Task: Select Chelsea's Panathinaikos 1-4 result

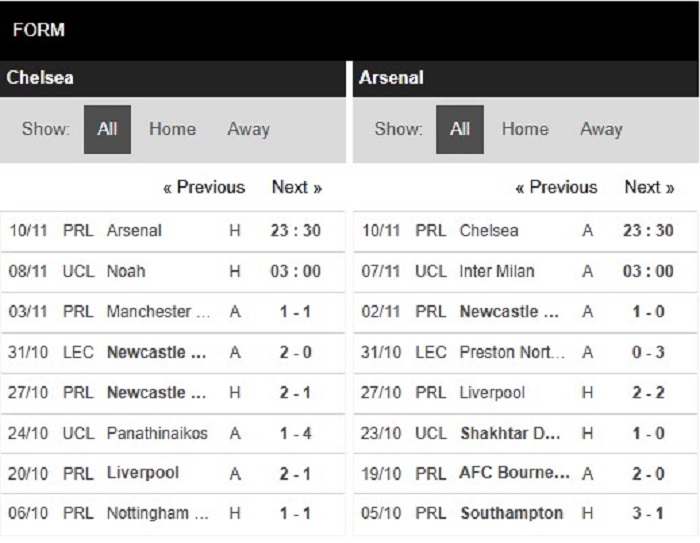Action: point(172,433)
